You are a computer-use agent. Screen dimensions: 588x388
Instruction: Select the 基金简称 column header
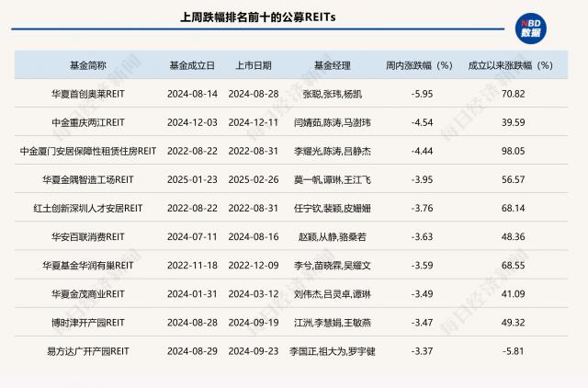point(88,65)
